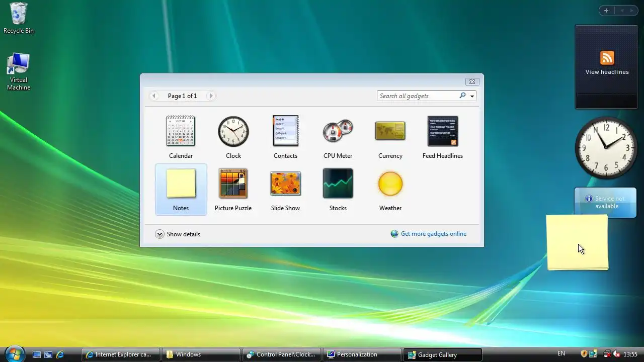Click the sidebar previous gadgets page arrow

[622, 11]
